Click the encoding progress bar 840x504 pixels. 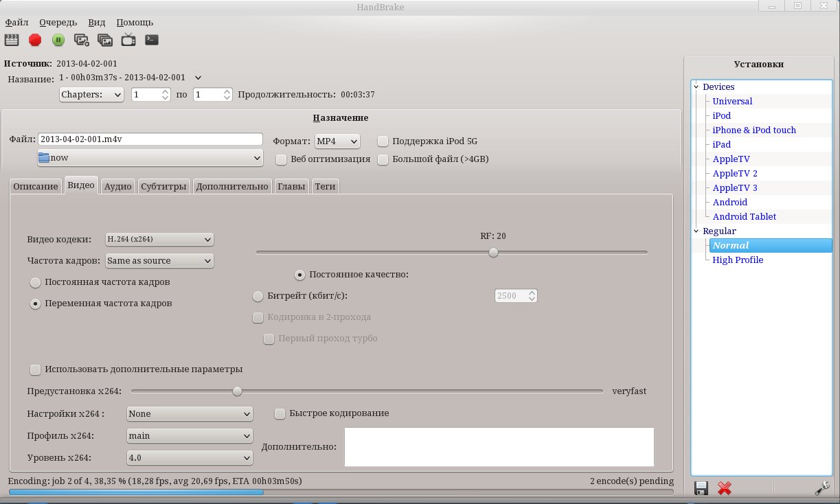pos(341,492)
